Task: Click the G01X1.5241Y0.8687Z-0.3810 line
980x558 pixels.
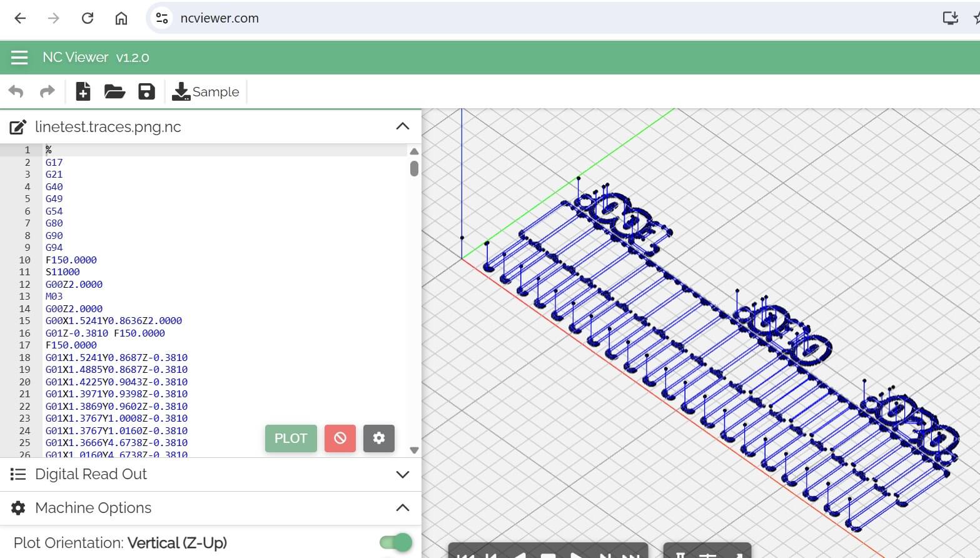Action: click(x=116, y=358)
